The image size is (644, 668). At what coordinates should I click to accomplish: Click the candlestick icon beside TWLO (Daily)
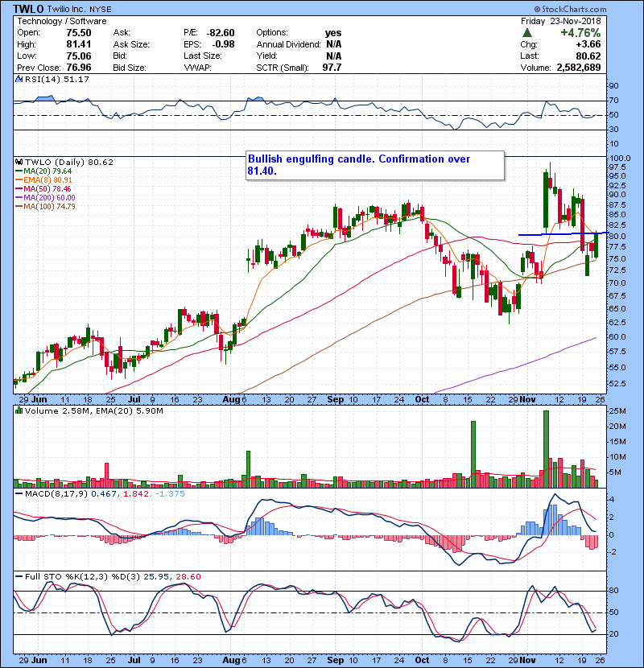click(19, 162)
